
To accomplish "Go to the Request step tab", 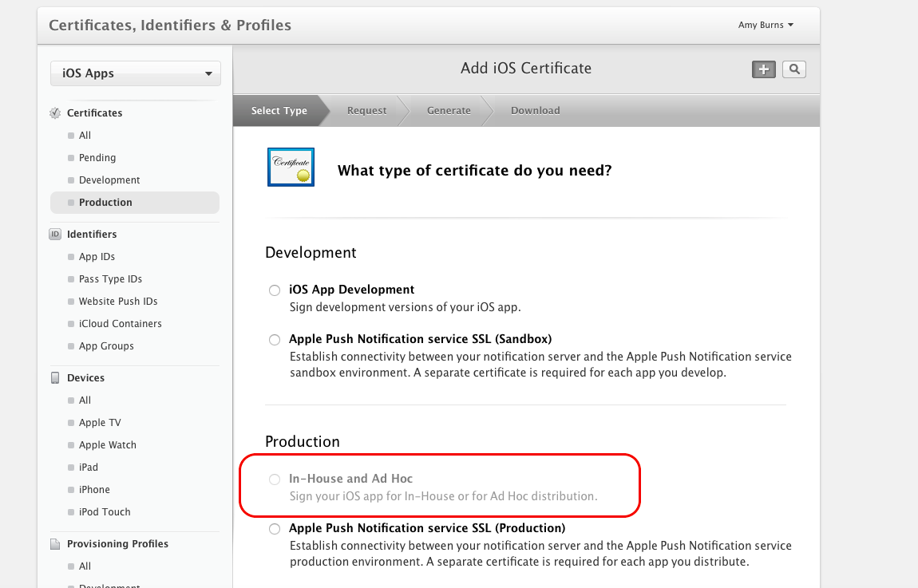I will (366, 111).
